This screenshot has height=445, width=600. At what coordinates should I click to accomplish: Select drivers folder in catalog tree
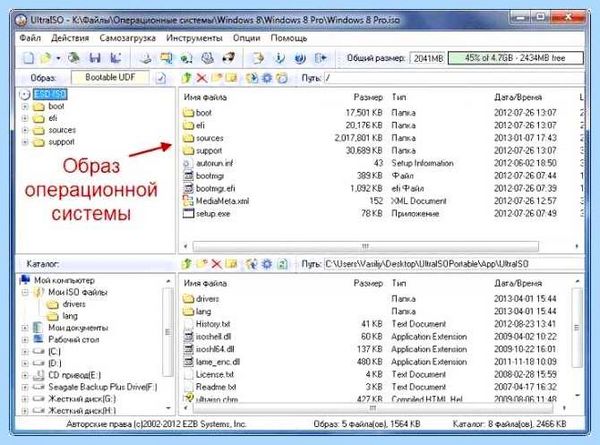(x=74, y=304)
